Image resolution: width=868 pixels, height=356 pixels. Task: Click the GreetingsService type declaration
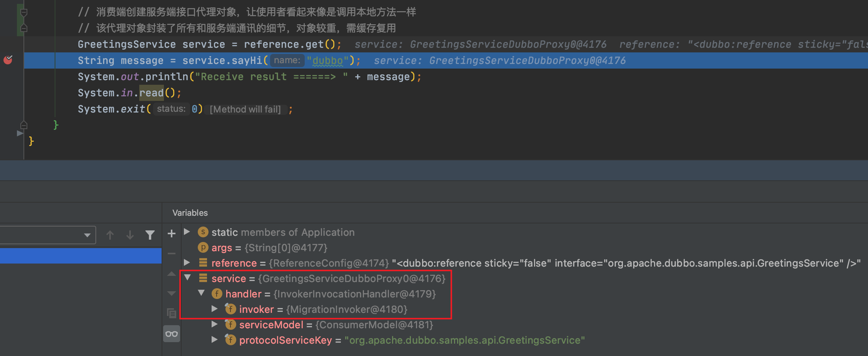coord(127,44)
